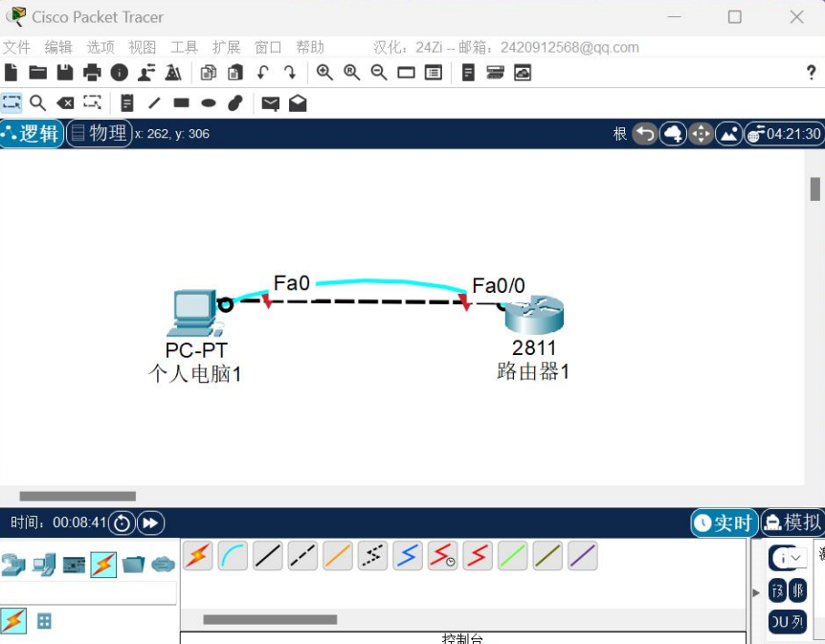Redo the last action
The image size is (825, 644).
[x=290, y=73]
